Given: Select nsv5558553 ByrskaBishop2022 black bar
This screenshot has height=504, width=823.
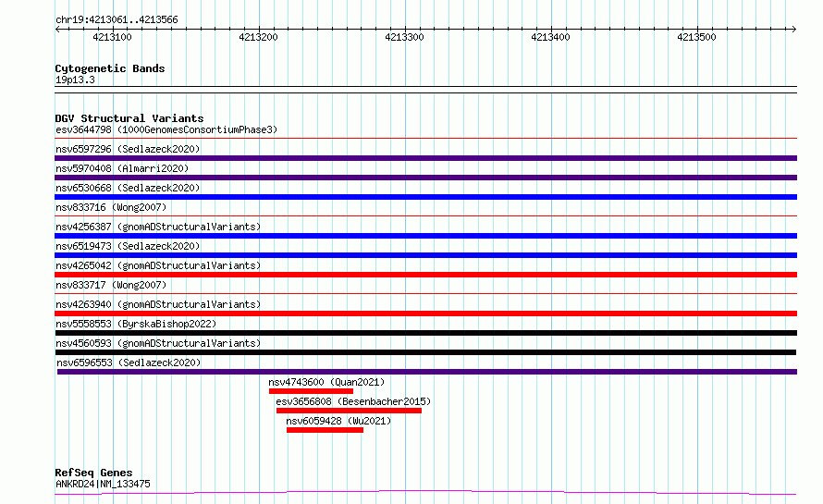Looking at the screenshot, I should 425,333.
